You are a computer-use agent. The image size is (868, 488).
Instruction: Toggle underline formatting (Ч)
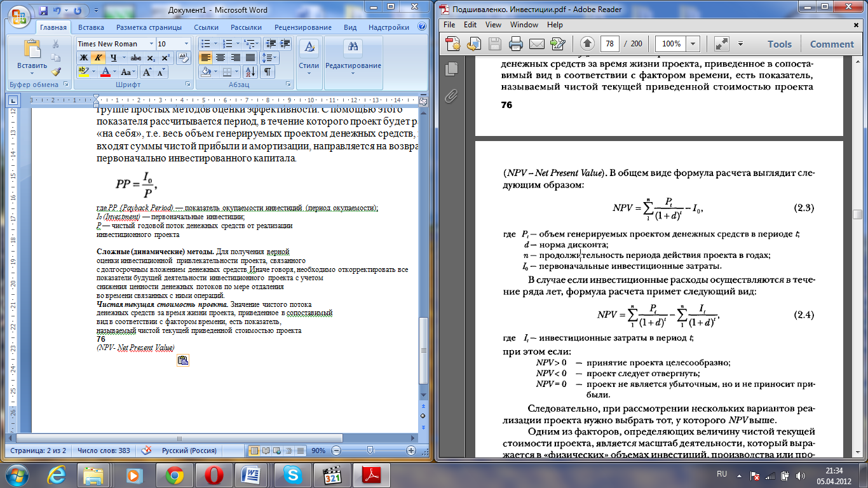click(113, 58)
